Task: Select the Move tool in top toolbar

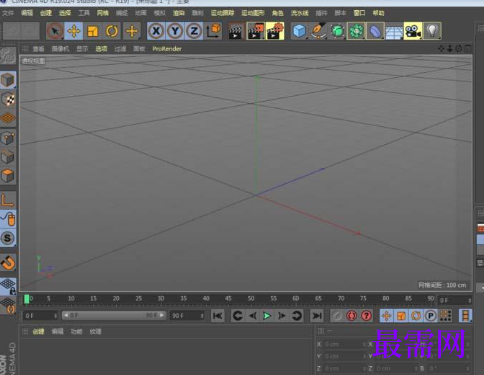Action: point(74,31)
